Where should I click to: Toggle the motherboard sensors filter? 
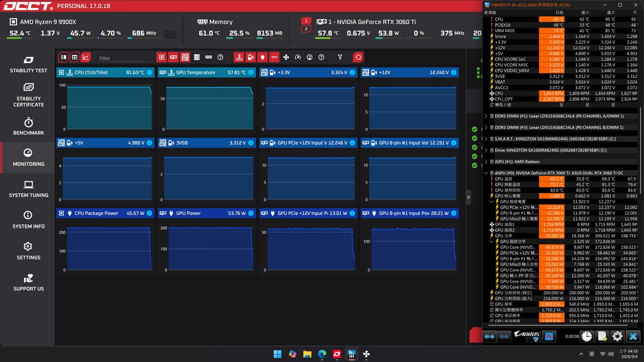[185, 57]
